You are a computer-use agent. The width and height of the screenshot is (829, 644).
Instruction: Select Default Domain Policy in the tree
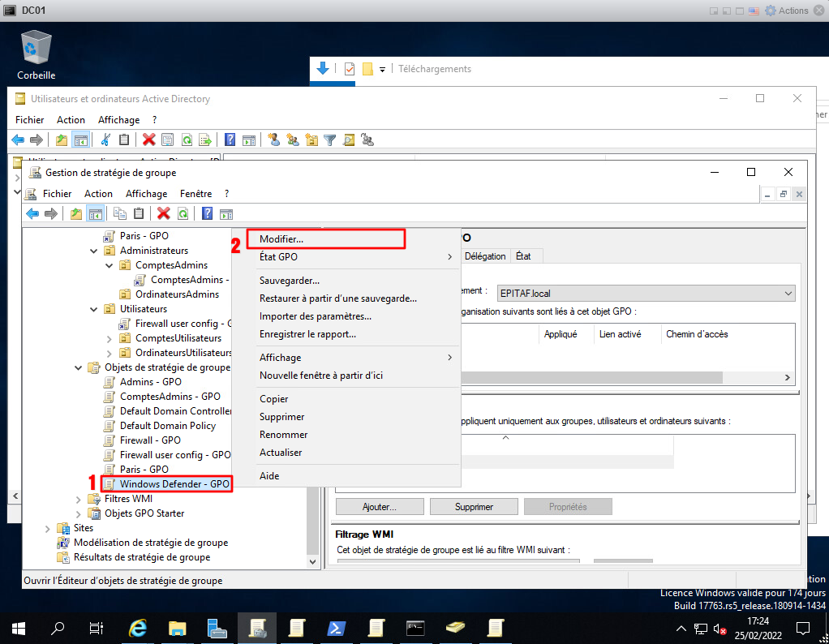pos(168,426)
